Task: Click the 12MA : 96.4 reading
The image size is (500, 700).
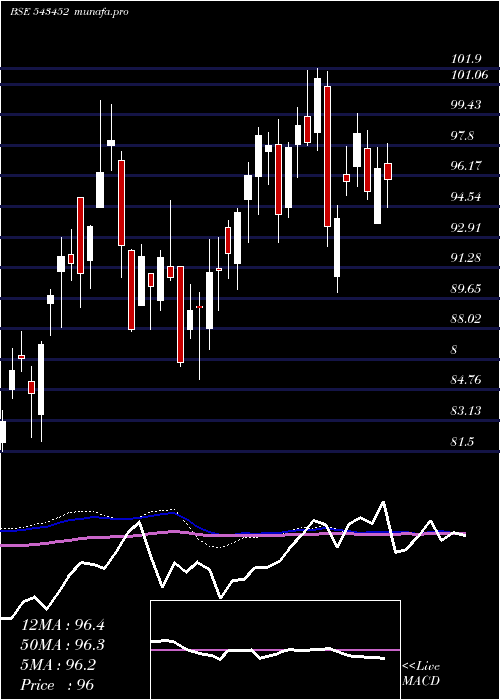Action: point(62,625)
